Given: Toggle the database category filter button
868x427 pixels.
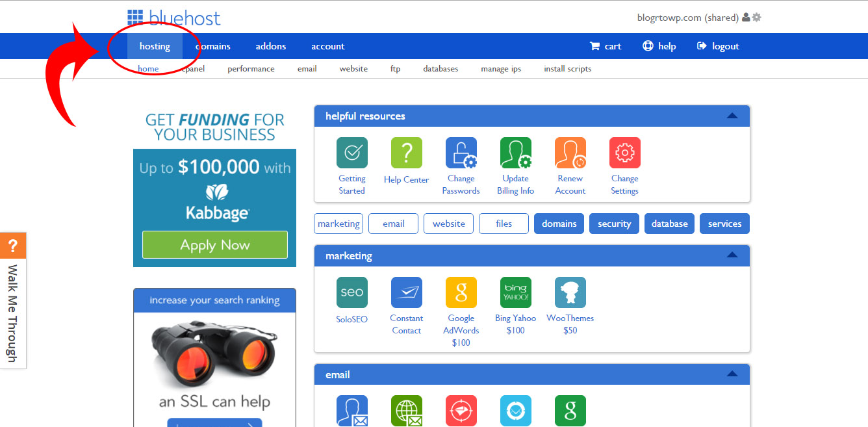Looking at the screenshot, I should click(670, 224).
